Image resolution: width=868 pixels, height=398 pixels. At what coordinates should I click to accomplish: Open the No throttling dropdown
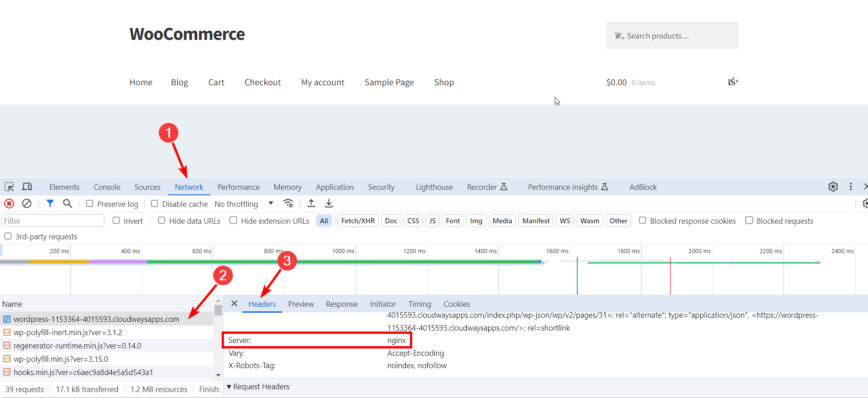pos(244,204)
